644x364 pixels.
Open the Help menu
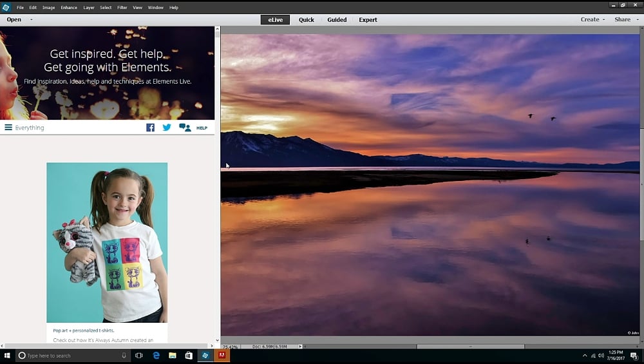coord(174,7)
